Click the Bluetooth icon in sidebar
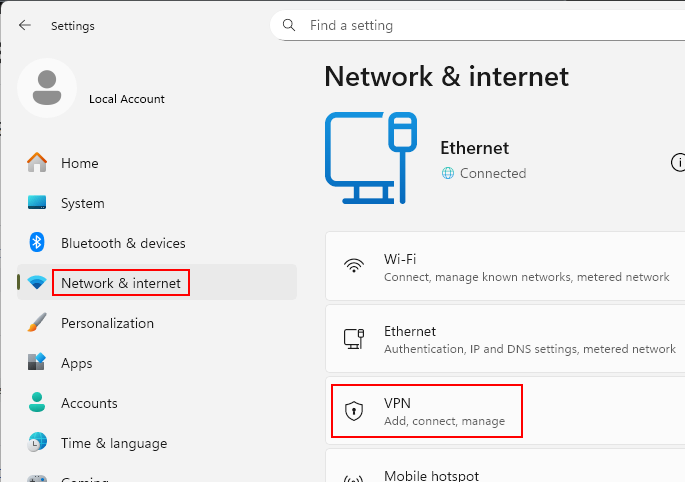Image resolution: width=685 pixels, height=482 pixels. point(37,243)
